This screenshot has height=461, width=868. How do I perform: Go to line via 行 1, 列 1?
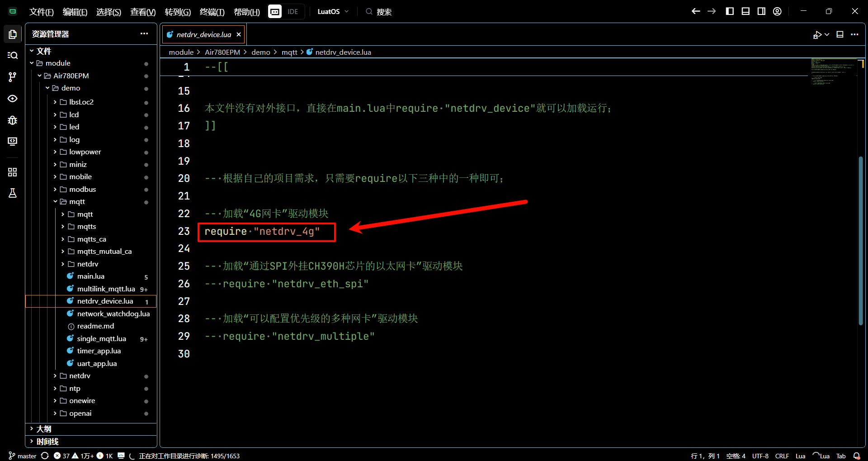(705, 456)
